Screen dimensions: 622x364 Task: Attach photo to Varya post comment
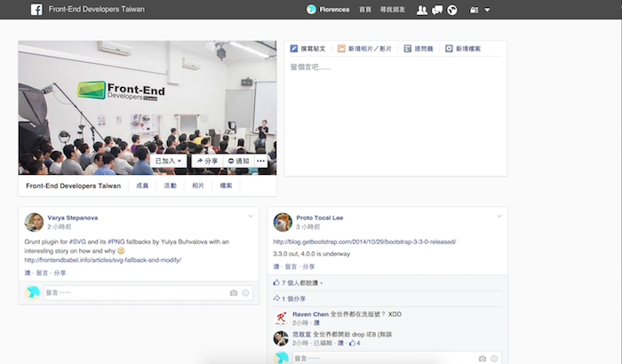point(234,293)
